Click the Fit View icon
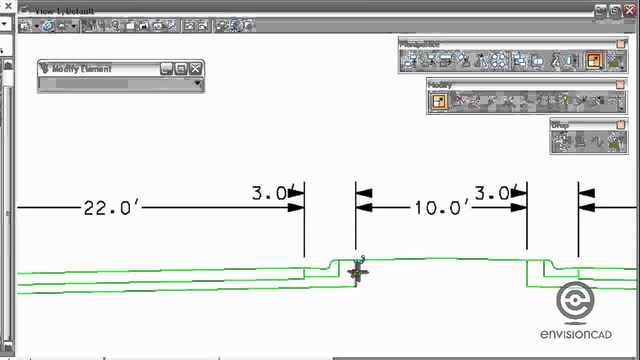This screenshot has height=360, width=640. click(144, 26)
